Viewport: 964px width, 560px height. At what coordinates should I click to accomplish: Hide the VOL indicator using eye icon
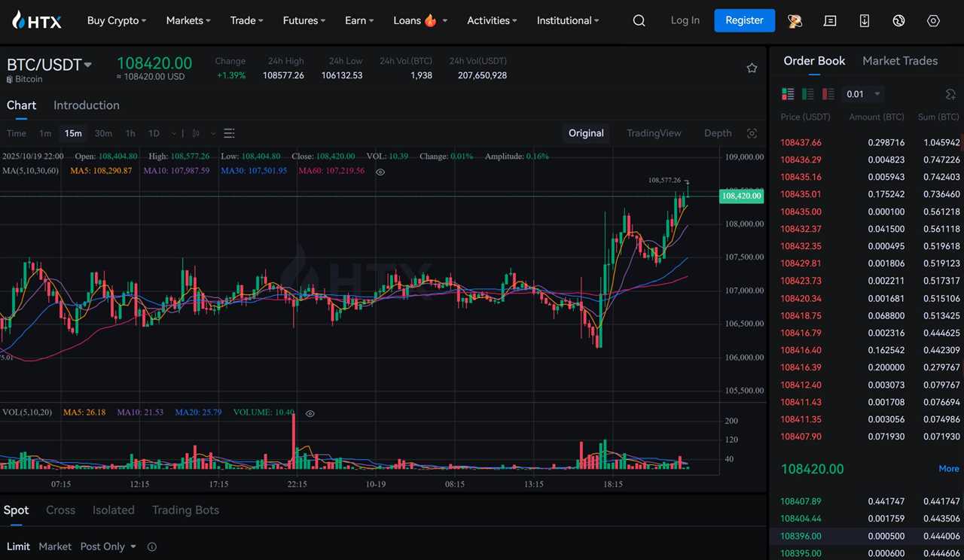[310, 413]
